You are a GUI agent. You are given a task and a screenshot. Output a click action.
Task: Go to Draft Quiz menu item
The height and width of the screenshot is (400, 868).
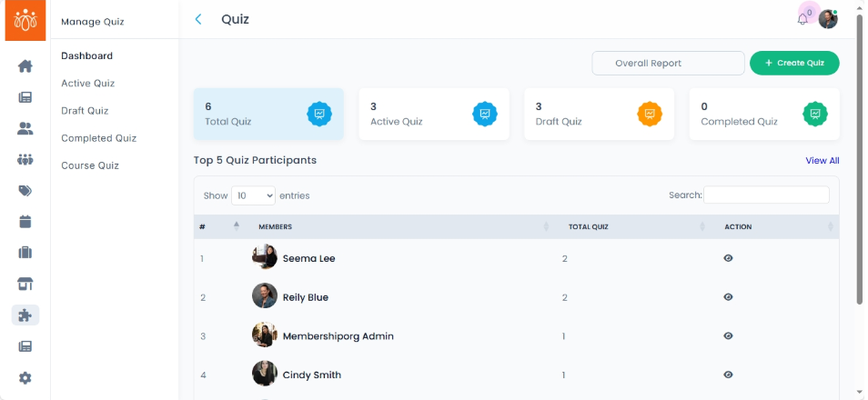coord(85,111)
